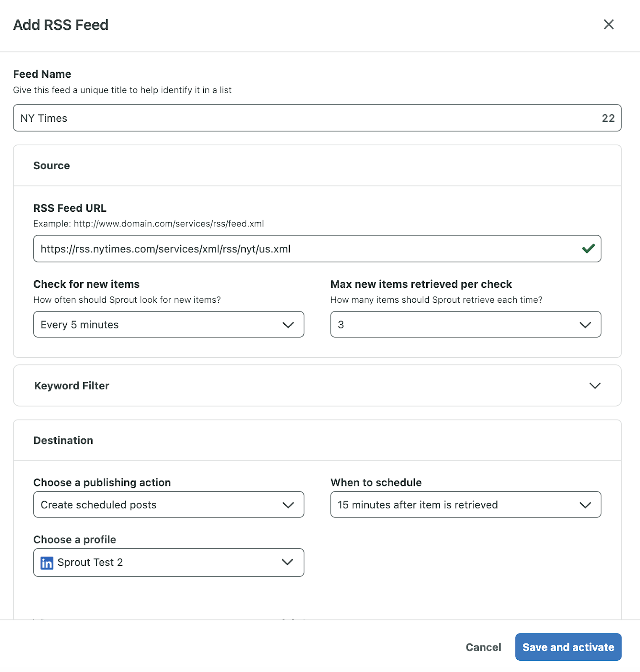The image size is (640, 672).
Task: Open the When to schedule dropdown
Action: point(466,504)
